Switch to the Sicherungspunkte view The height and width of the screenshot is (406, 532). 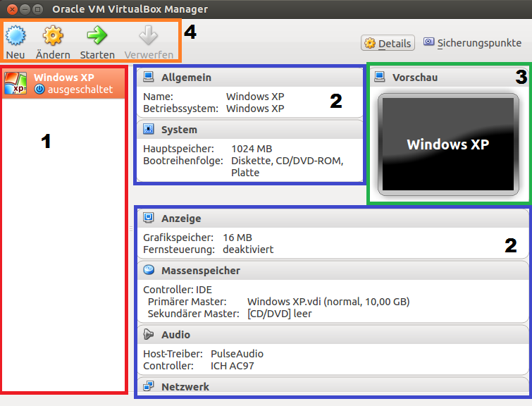[472, 43]
